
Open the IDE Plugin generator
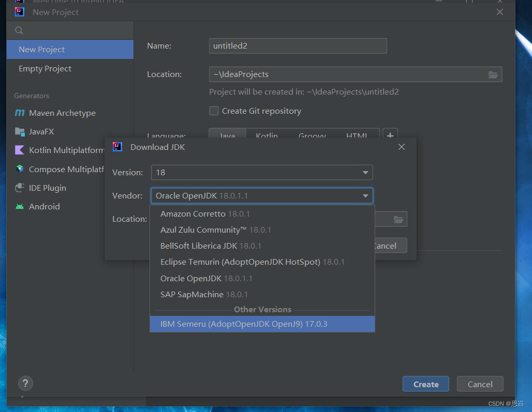click(48, 188)
